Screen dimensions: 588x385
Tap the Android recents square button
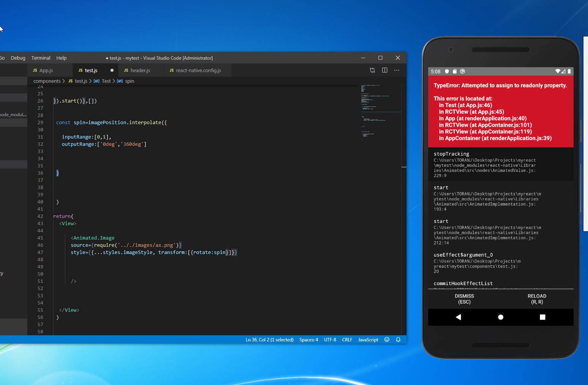tap(542, 317)
